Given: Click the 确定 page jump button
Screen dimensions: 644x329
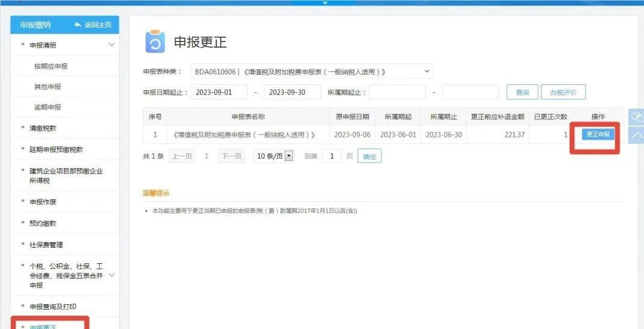Looking at the screenshot, I should coord(369,157).
